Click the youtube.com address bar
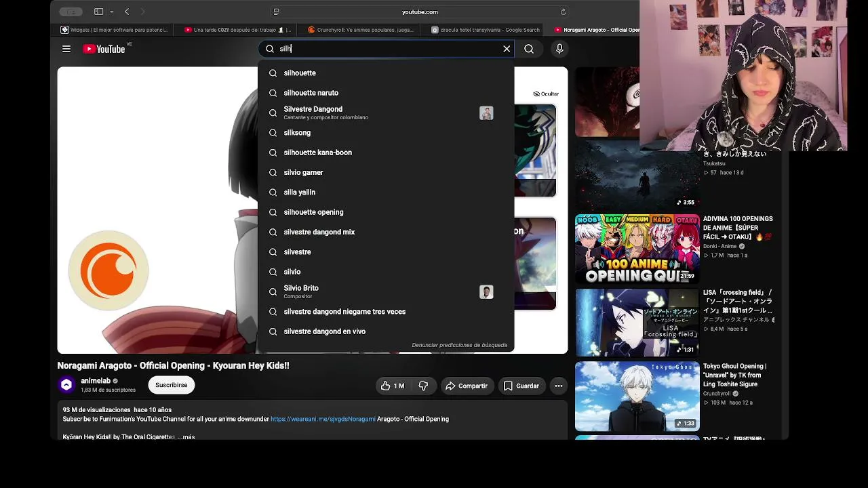Viewport: 868px width, 488px height. click(420, 12)
